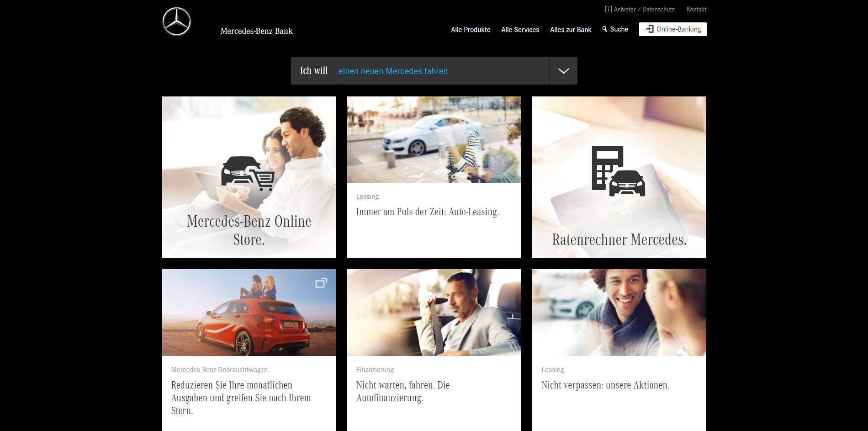Open 'Nicht warten, fahren. Die Autofinanzierung.' link

coord(403,391)
